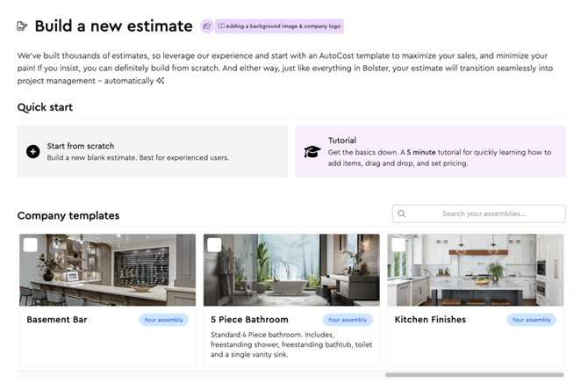
Task: Click the estimate edit icon beside the title
Action: click(23, 26)
